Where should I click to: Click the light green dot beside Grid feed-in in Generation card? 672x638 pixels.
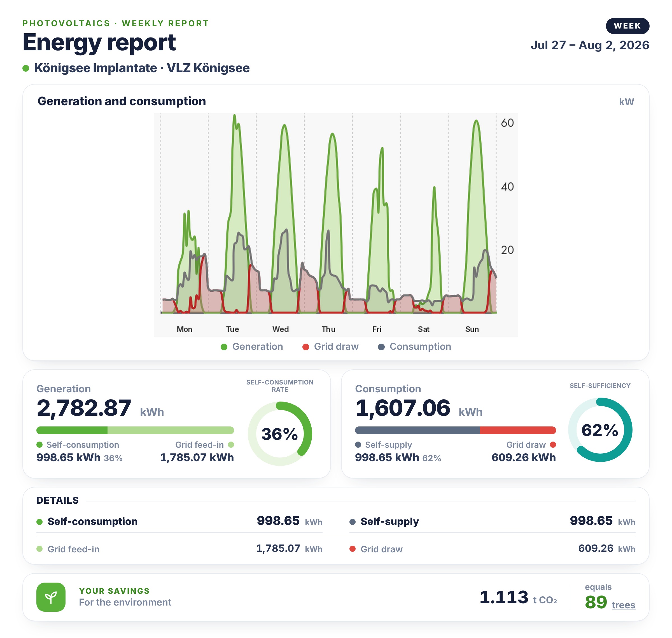(231, 445)
